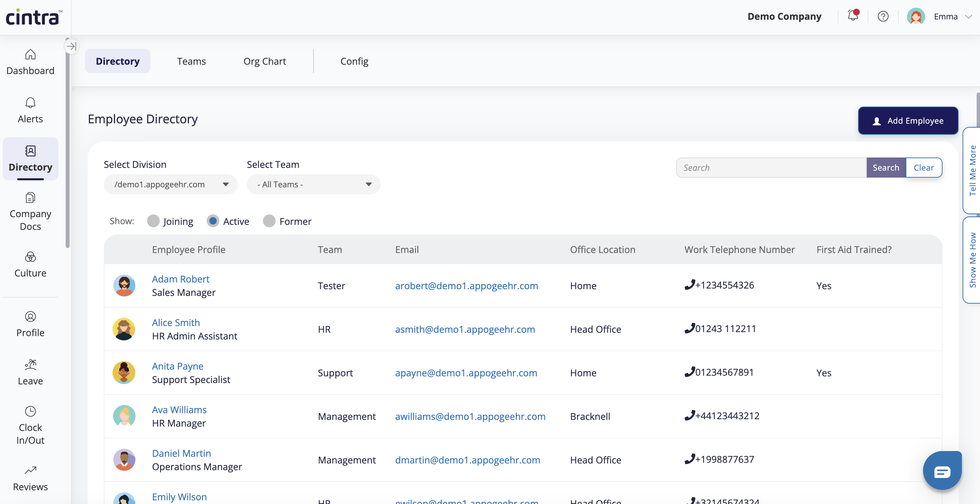Open the live chat bubble icon
The image size is (980, 504).
(942, 471)
